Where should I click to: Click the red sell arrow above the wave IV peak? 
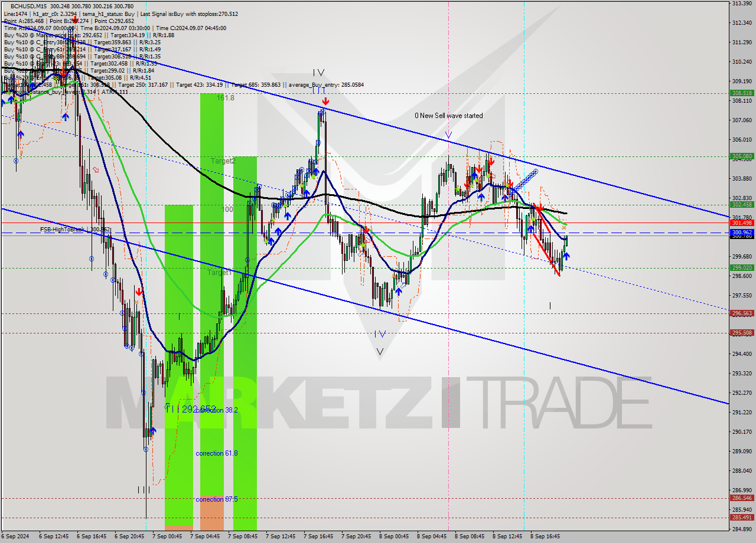325,102
